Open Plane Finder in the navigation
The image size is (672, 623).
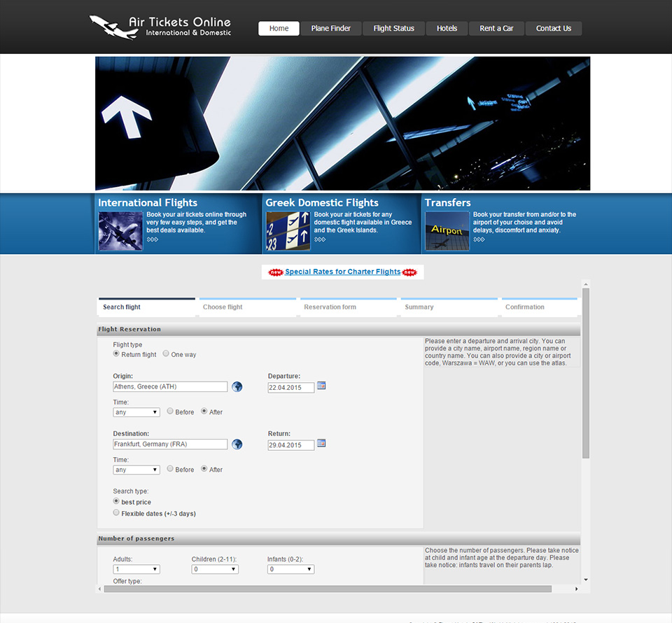pos(331,28)
